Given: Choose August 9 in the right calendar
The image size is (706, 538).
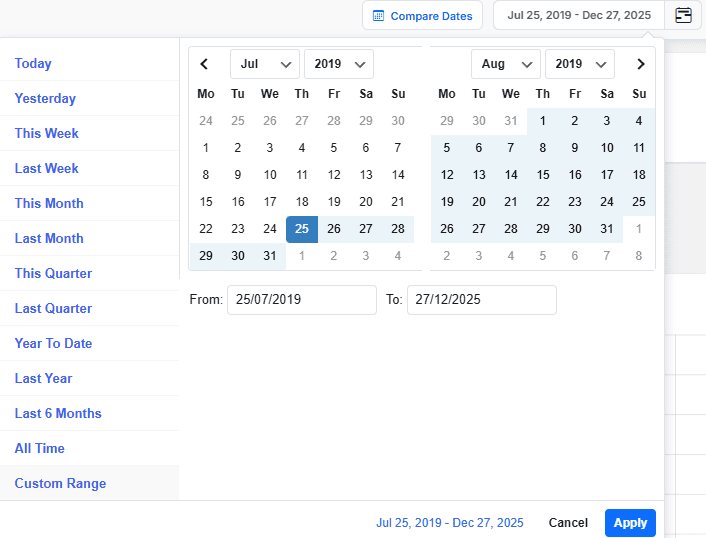Looking at the screenshot, I should (x=575, y=148).
